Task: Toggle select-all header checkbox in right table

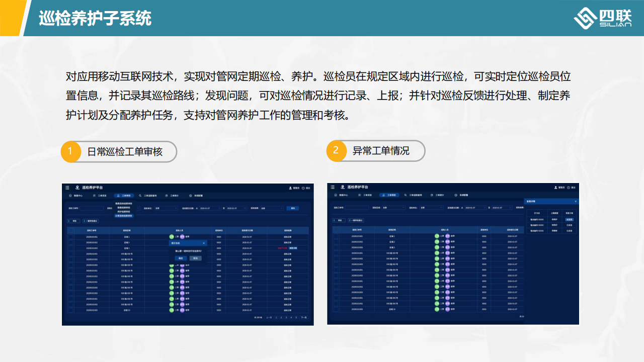Action: click(336, 230)
